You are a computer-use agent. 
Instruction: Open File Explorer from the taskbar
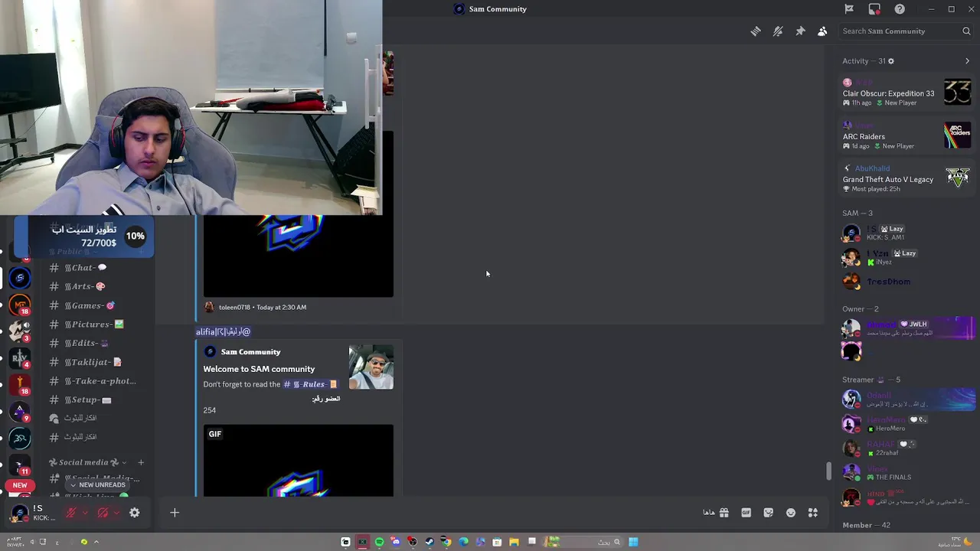tap(514, 542)
